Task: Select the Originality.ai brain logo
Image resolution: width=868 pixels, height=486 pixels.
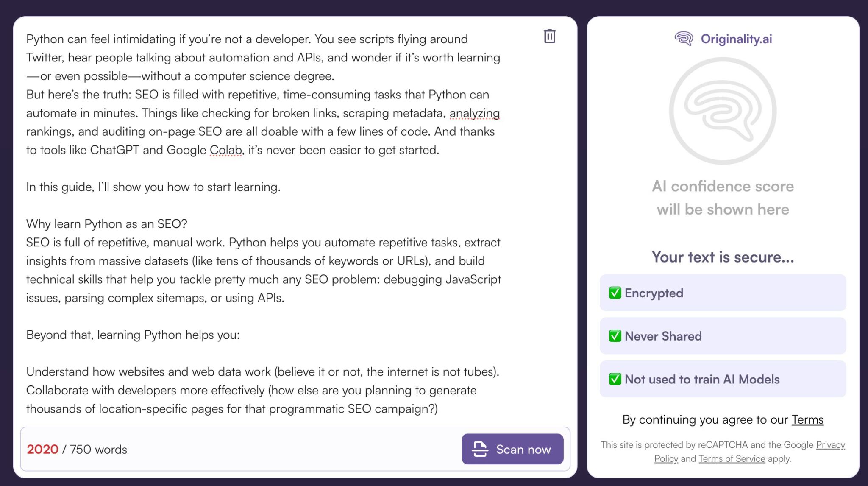Action: 684,39
